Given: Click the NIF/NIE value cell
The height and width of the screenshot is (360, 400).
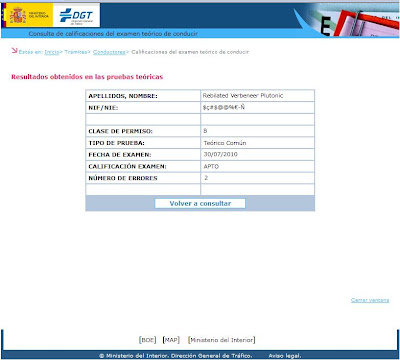Looking at the screenshot, I should [x=257, y=107].
